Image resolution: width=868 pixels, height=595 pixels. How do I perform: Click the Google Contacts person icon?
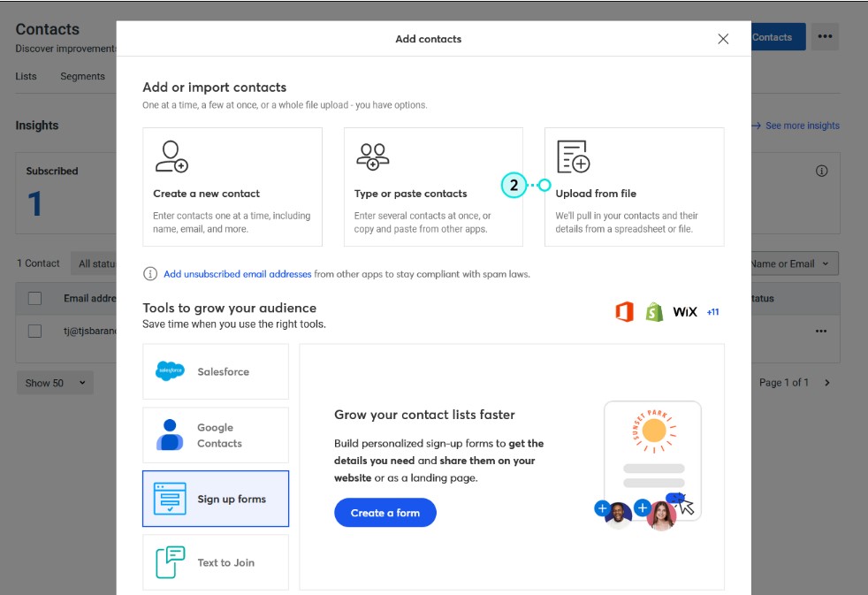170,435
